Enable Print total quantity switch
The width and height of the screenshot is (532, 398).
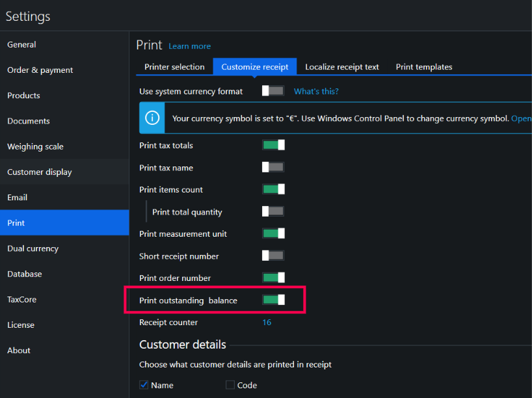pyautogui.click(x=273, y=211)
